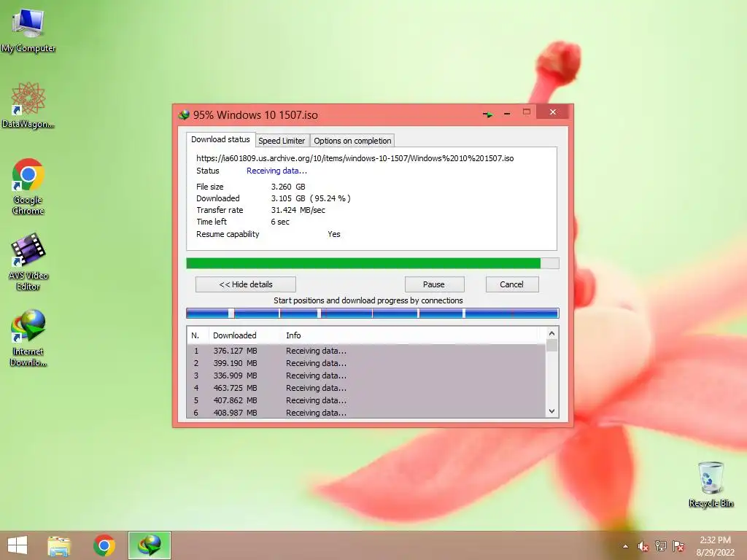Click the date 8/29/2022 in tray
747x560 pixels.
tap(715, 553)
